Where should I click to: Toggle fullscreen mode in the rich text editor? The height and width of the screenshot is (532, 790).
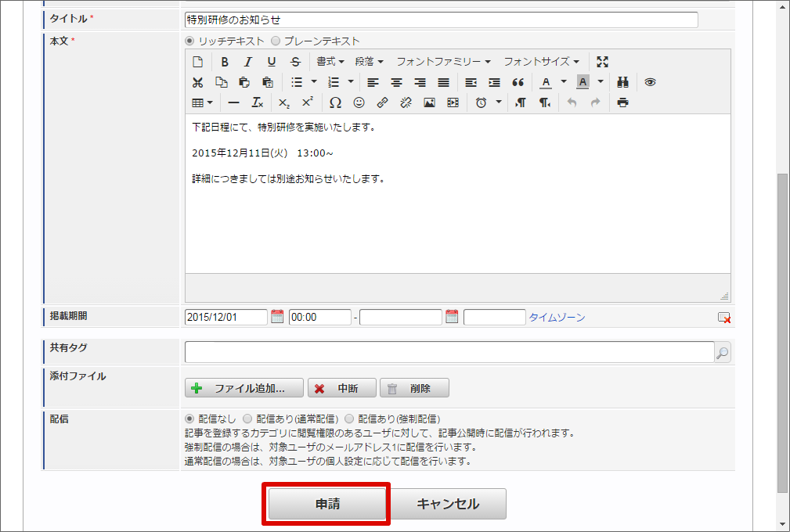pyautogui.click(x=602, y=61)
